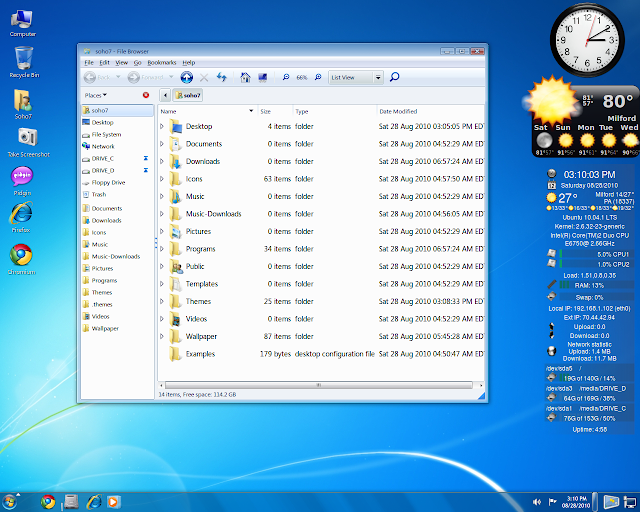This screenshot has height=512, width=640.
Task: Select Trash in Places sidebar
Action: (117, 194)
